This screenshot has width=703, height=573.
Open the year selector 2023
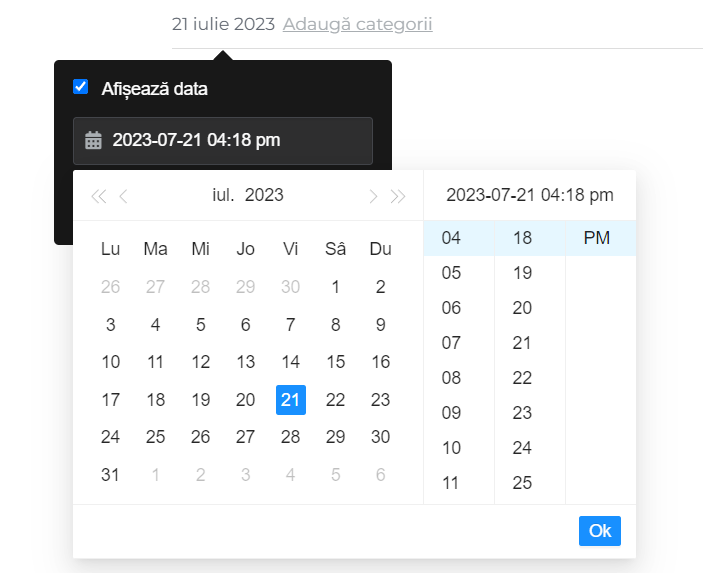pos(264,195)
